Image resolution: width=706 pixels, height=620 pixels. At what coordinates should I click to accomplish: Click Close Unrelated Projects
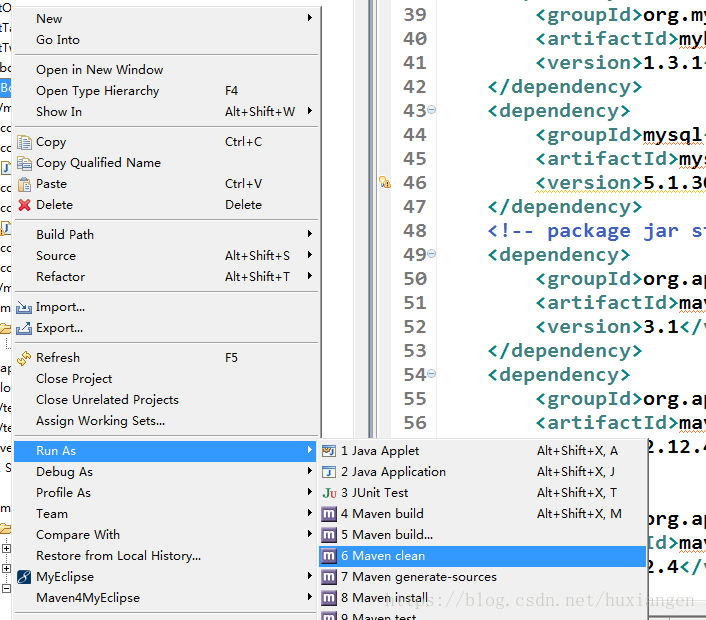point(108,400)
